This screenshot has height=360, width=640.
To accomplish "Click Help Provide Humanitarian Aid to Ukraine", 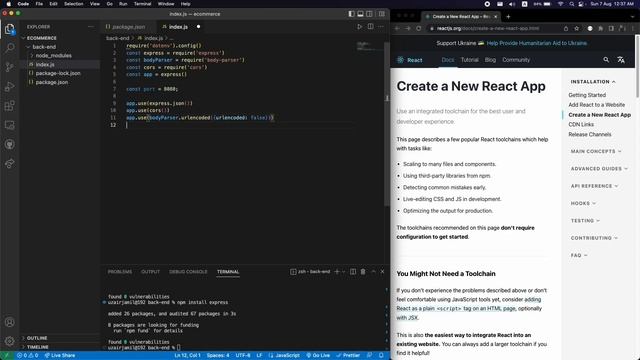I will pyautogui.click(x=536, y=43).
